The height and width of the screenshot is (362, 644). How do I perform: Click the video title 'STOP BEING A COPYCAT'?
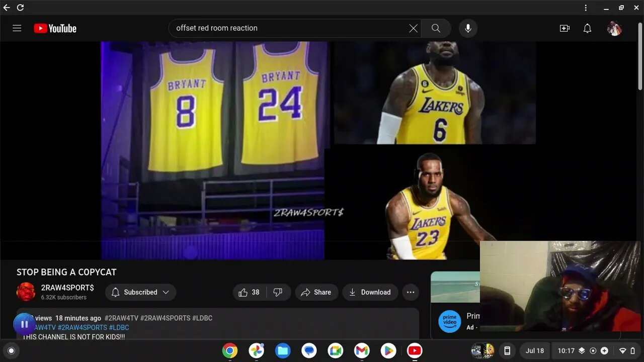point(66,272)
